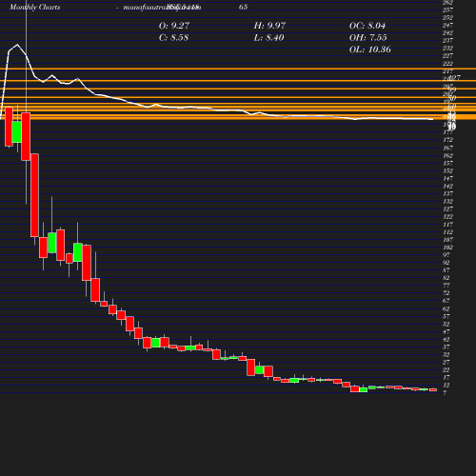This screenshot has height=476, width=476.
Task: Click the 152 price axis label
Action: (447, 170)
